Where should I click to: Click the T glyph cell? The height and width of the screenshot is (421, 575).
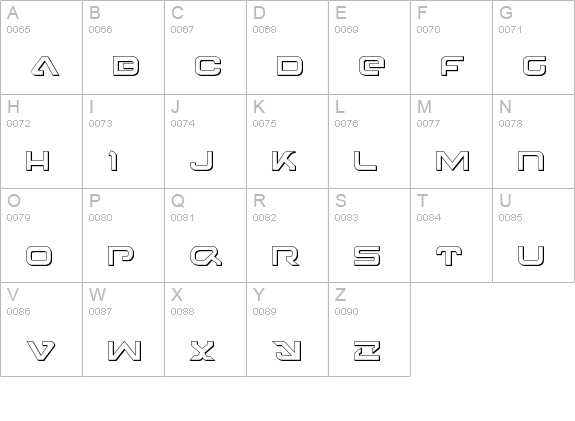tap(451, 235)
